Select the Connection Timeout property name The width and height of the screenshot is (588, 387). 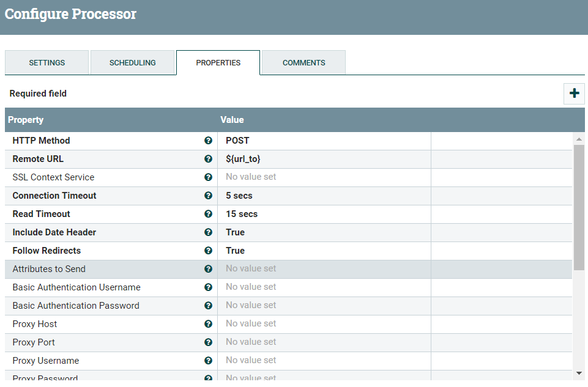pos(54,196)
